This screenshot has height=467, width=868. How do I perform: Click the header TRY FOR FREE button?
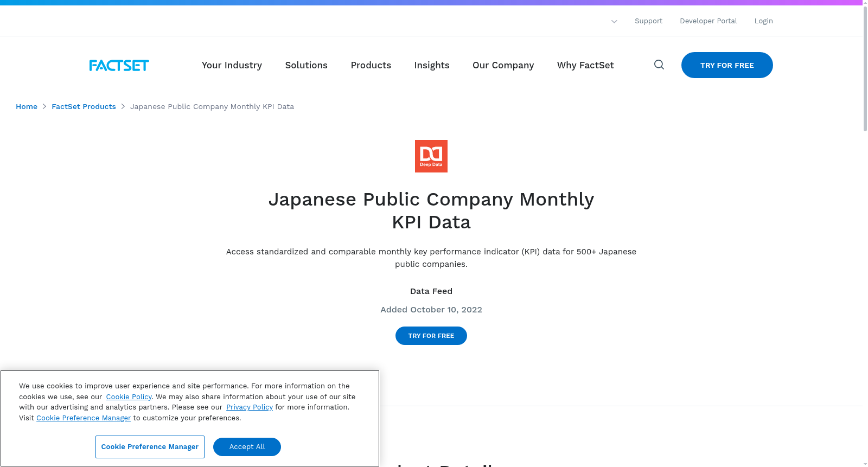pos(727,65)
